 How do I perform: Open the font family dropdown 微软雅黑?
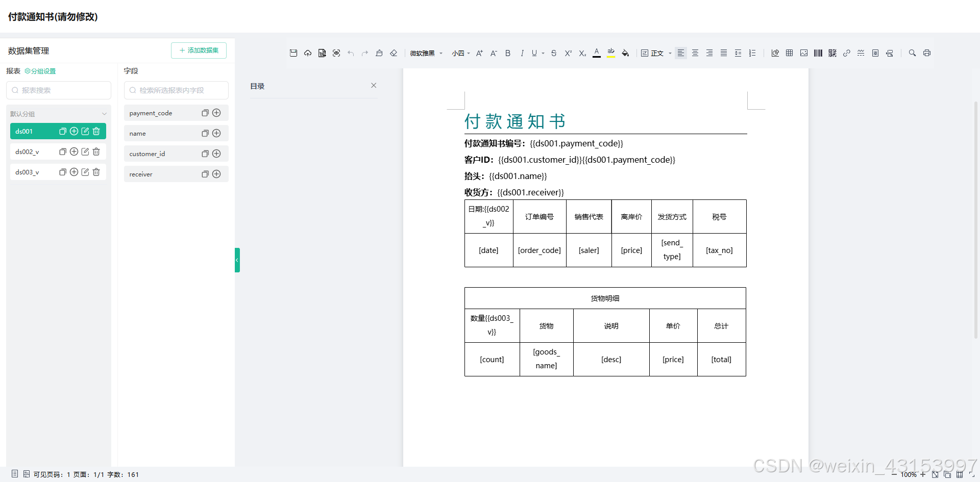426,53
